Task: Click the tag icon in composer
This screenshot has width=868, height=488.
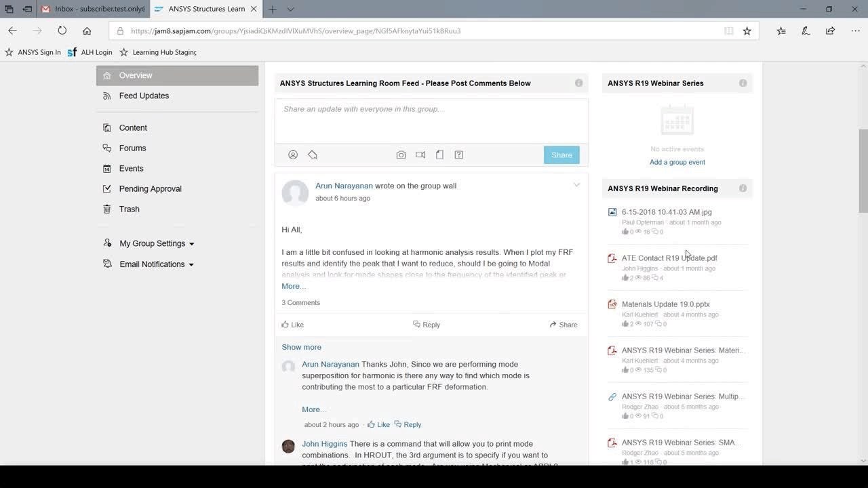Action: point(313,155)
